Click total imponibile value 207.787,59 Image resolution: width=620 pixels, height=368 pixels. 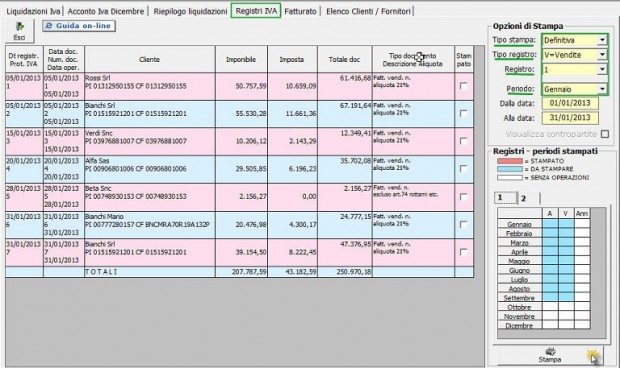(x=249, y=272)
